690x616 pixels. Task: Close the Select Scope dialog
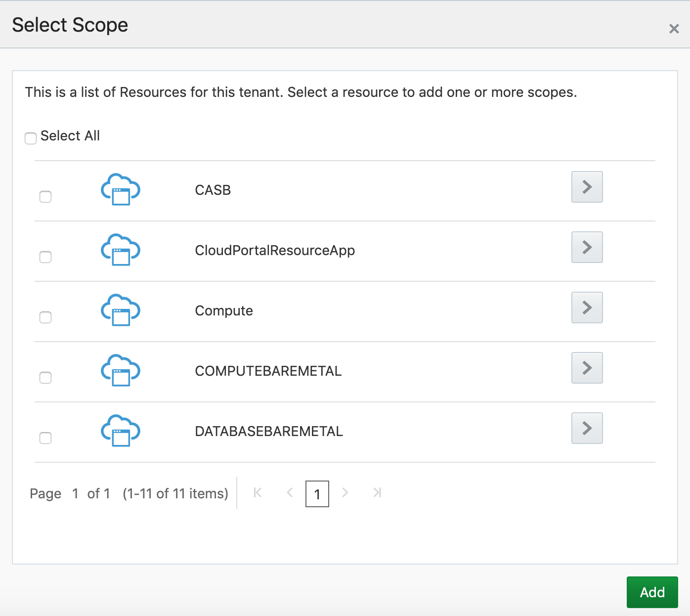(x=674, y=29)
